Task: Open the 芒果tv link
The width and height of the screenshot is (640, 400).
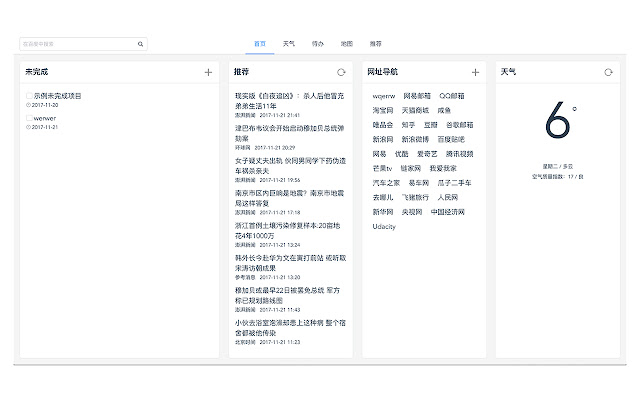Action: pyautogui.click(x=382, y=168)
